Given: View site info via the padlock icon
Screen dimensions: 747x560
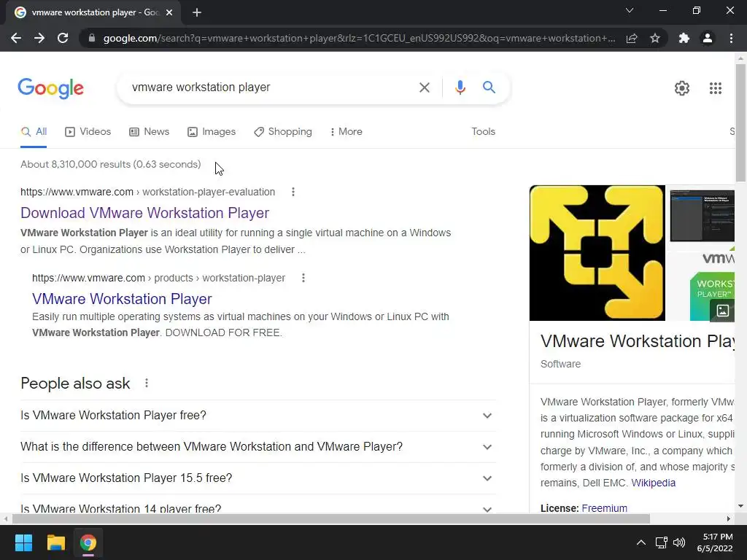Looking at the screenshot, I should (x=92, y=38).
